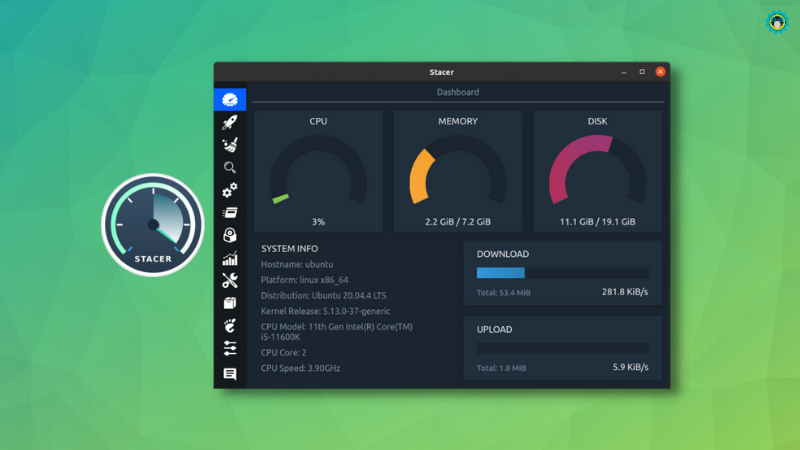
Task: Open Processes window-stack icon in sidebar
Action: click(x=230, y=213)
